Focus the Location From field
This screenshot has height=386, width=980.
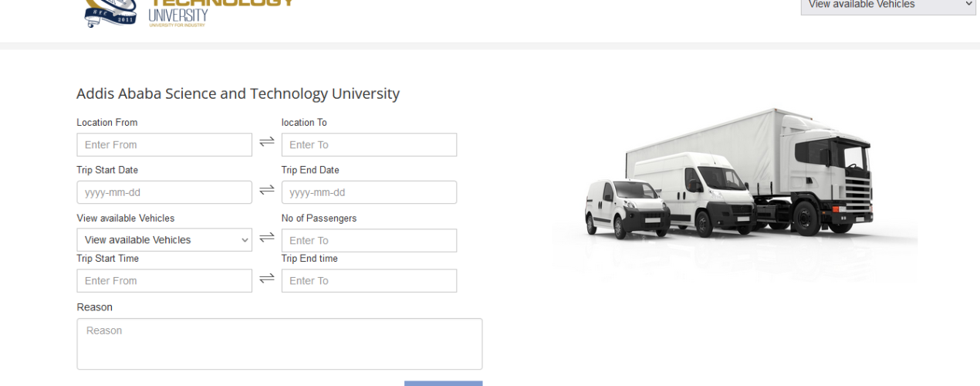click(x=164, y=144)
